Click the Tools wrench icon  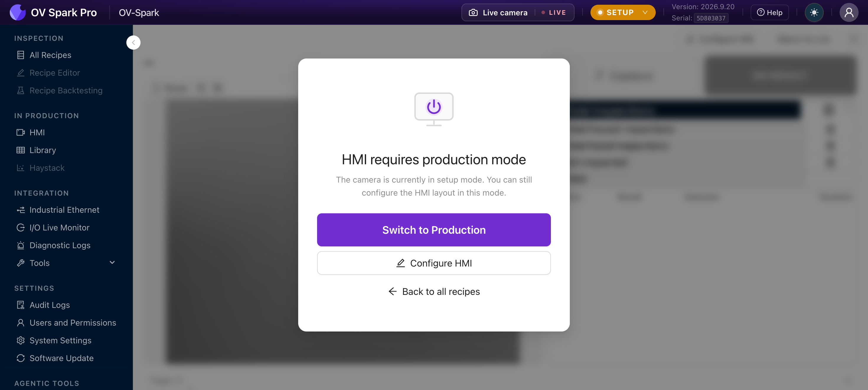[x=21, y=263]
